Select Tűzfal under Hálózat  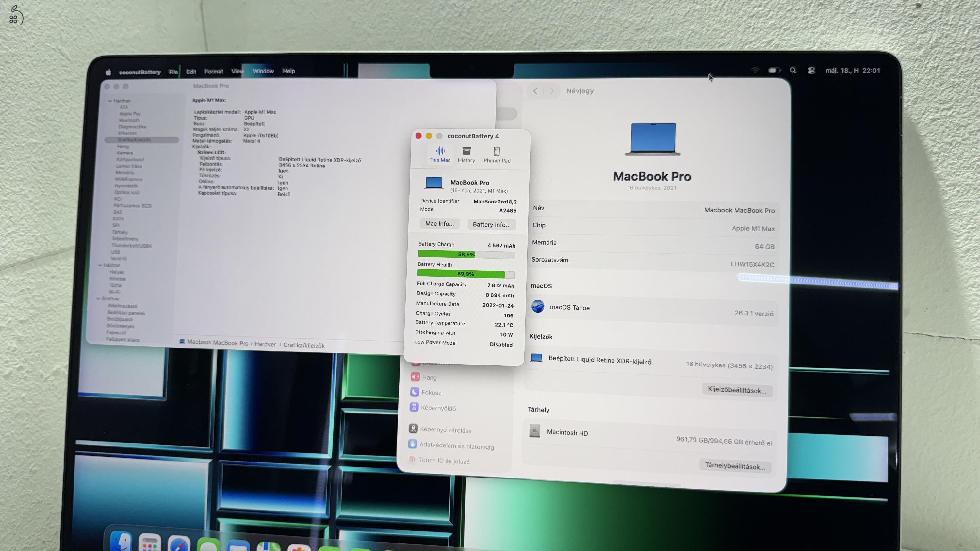(x=116, y=285)
